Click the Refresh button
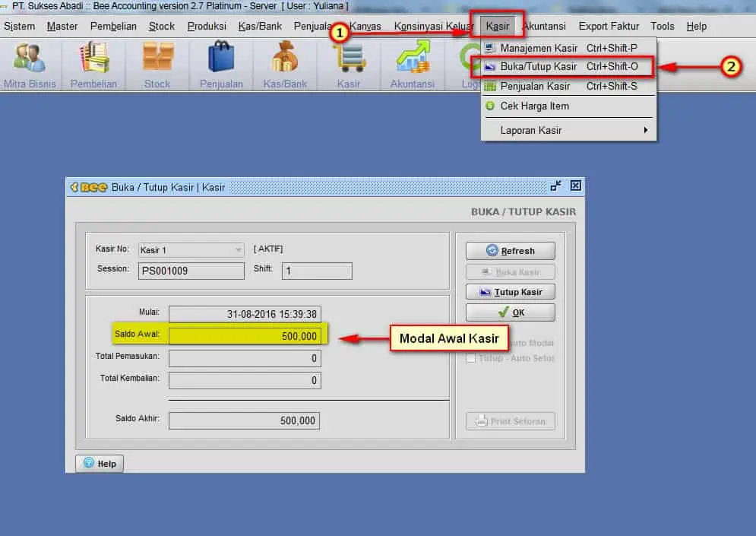Viewport: 756px width, 536px height. coord(510,251)
